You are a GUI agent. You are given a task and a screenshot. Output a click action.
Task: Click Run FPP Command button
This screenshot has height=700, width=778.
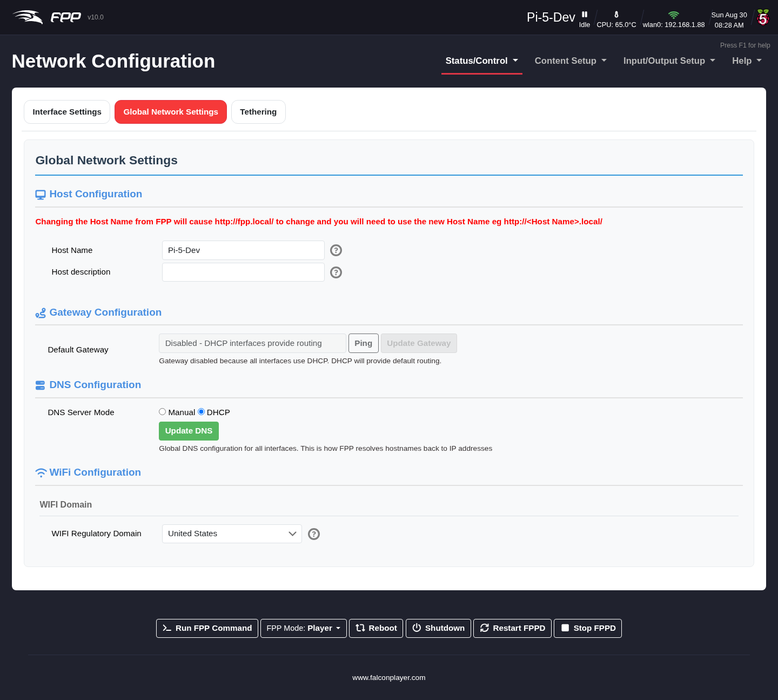coord(207,628)
